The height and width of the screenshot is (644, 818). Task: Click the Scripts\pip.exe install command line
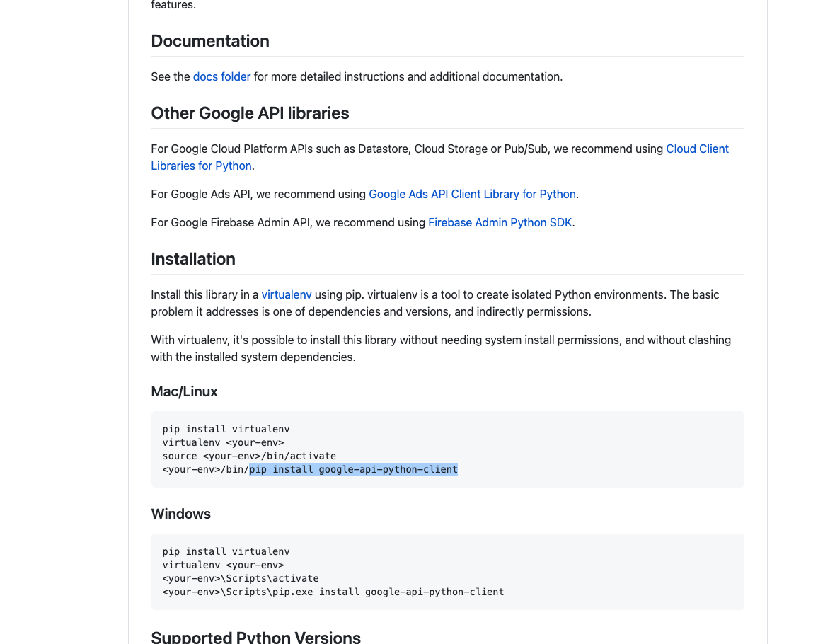[x=333, y=592]
